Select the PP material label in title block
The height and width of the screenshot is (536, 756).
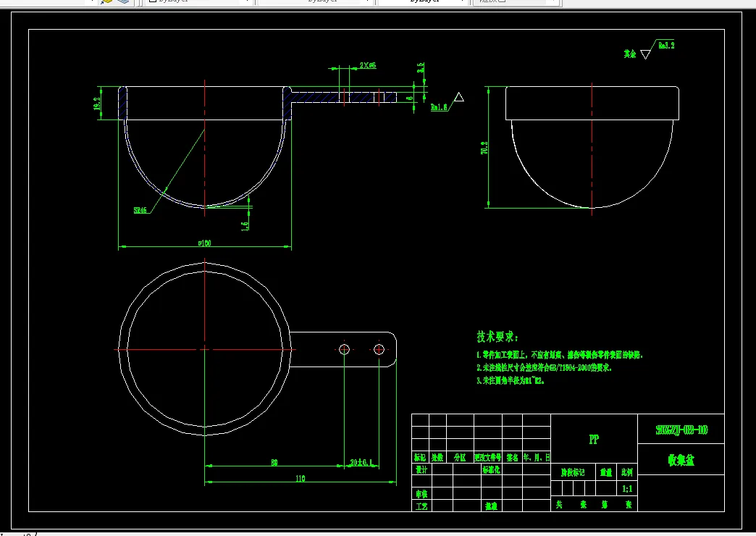click(x=594, y=439)
